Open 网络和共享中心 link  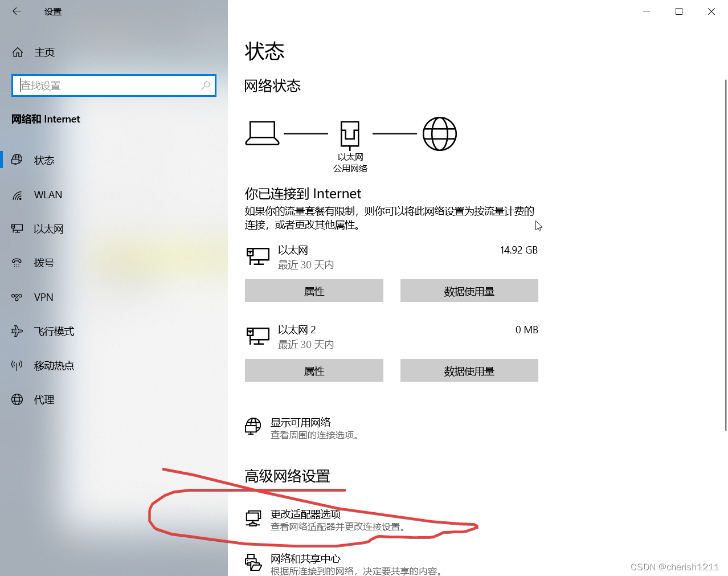[305, 558]
